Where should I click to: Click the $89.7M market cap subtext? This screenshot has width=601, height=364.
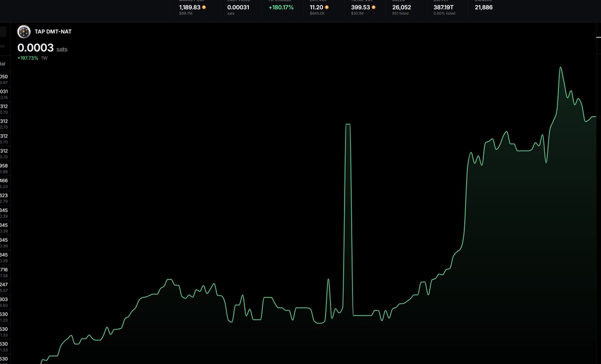185,14
